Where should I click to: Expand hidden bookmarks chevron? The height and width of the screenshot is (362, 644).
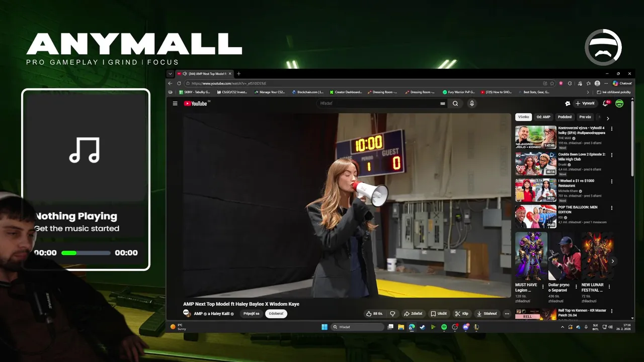[588, 93]
